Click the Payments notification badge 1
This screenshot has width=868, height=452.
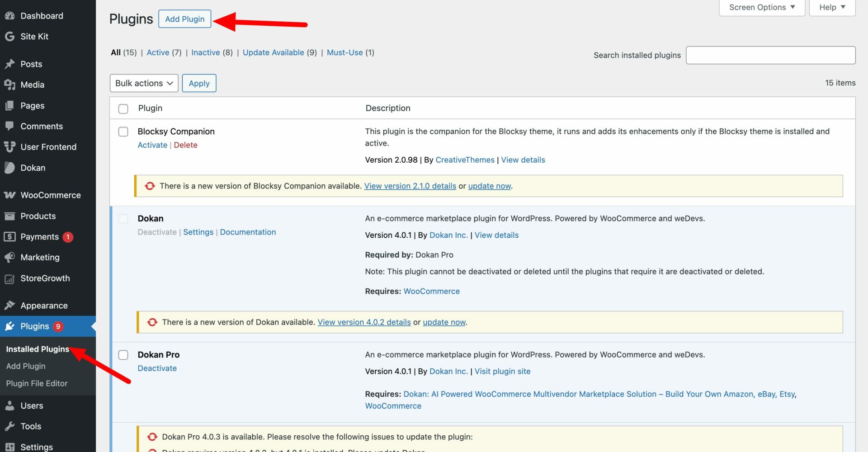click(68, 237)
